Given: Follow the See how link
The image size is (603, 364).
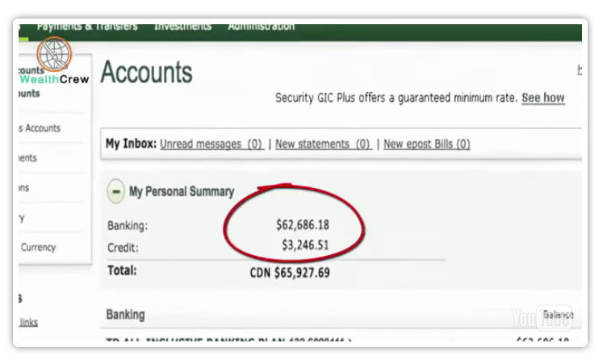Looking at the screenshot, I should click(543, 98).
